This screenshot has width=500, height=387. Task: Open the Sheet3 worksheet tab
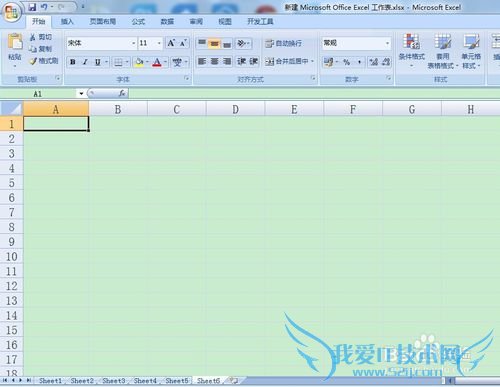pos(114,380)
